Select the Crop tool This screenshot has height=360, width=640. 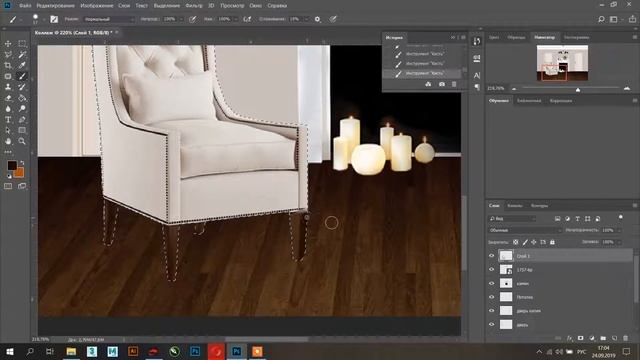(x=8, y=65)
